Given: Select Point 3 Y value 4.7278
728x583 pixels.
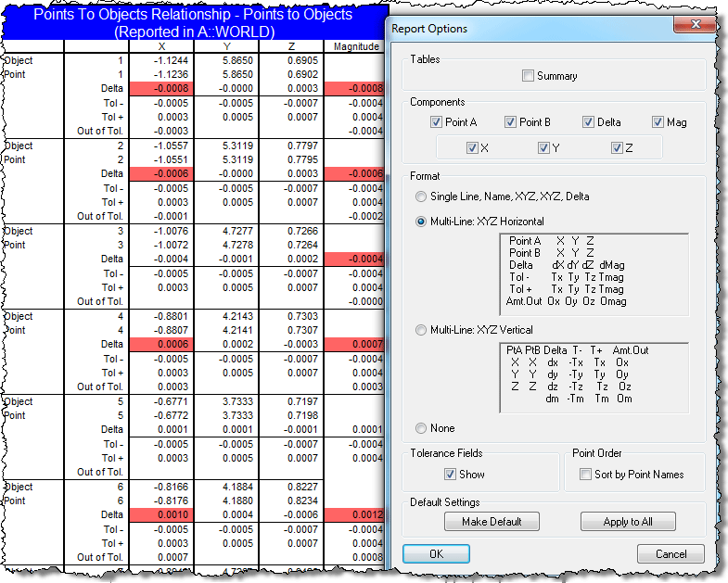Looking at the screenshot, I should (237, 245).
